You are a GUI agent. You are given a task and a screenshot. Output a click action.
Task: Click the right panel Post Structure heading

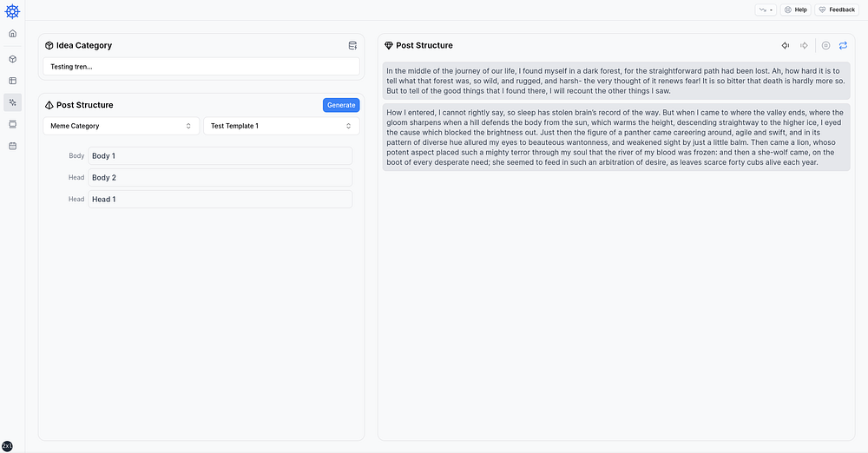[x=424, y=45]
